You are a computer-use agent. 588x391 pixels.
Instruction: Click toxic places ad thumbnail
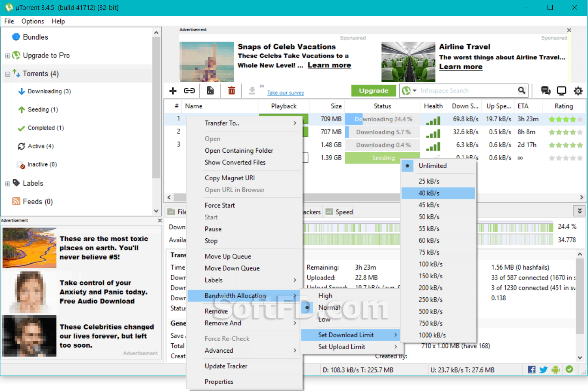tap(29, 248)
